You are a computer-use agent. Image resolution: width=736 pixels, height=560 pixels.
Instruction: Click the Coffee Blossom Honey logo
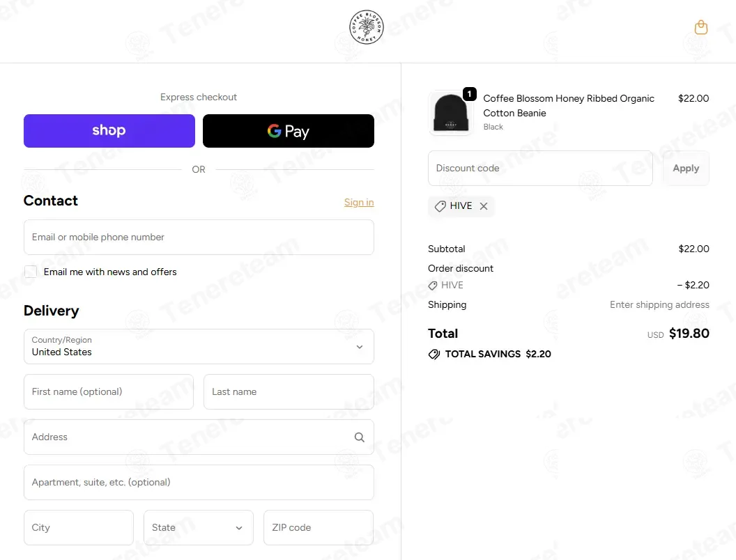click(367, 27)
